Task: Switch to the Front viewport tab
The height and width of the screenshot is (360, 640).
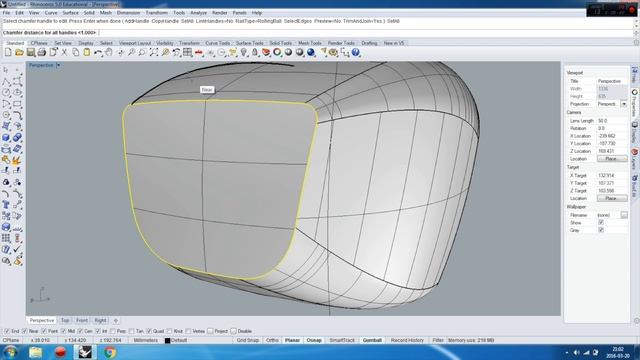Action: click(82, 320)
